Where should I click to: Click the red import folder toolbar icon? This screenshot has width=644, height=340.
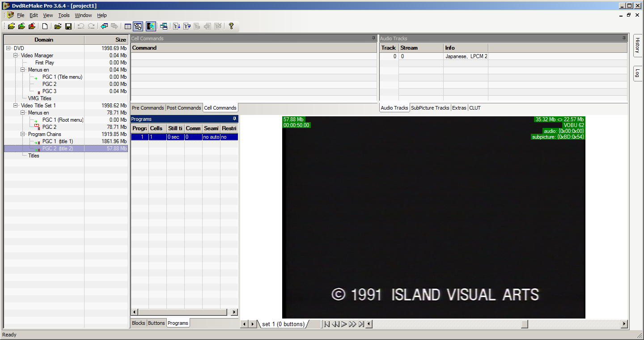[x=32, y=26]
